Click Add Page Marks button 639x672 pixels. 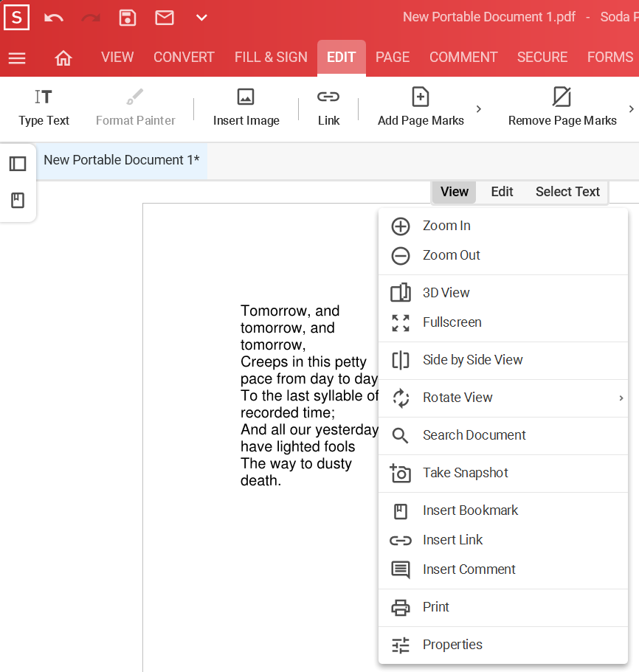click(421, 108)
